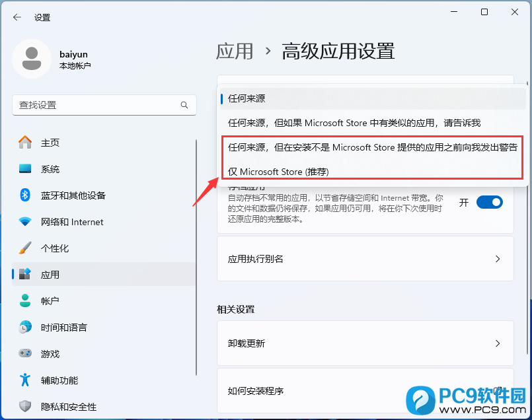Choose 仅 Microsoft Store (推荐) option
532x420 pixels.
373,172
